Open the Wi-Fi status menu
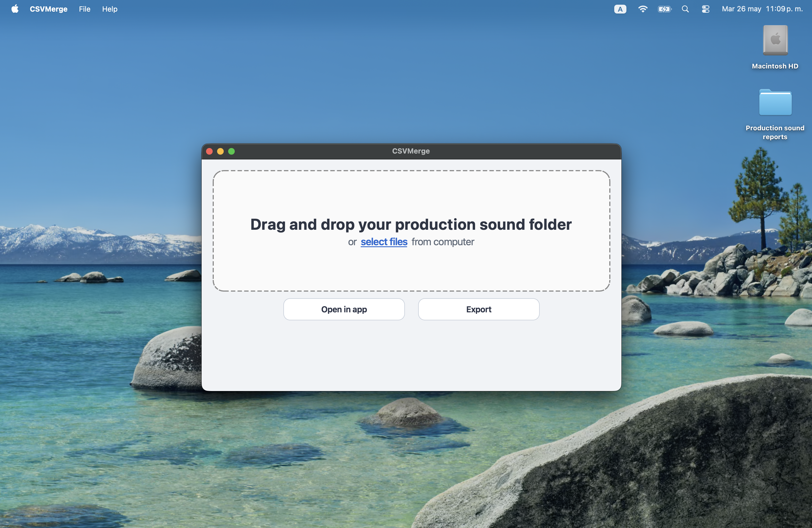Viewport: 812px width, 528px height. tap(643, 9)
